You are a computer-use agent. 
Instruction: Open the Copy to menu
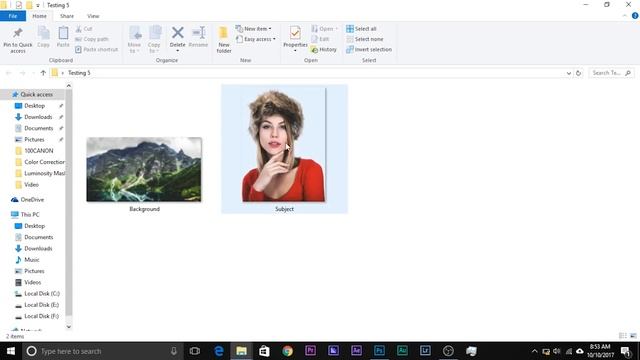[154, 39]
